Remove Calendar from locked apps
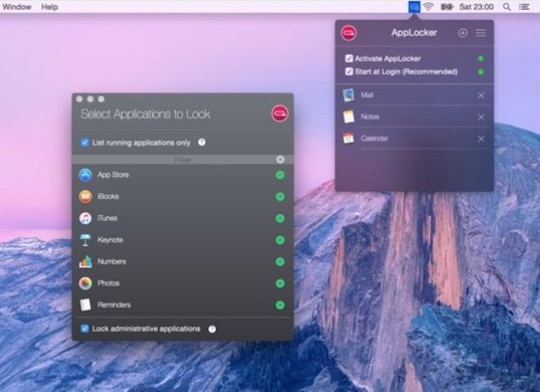The image size is (540, 392). 481,139
